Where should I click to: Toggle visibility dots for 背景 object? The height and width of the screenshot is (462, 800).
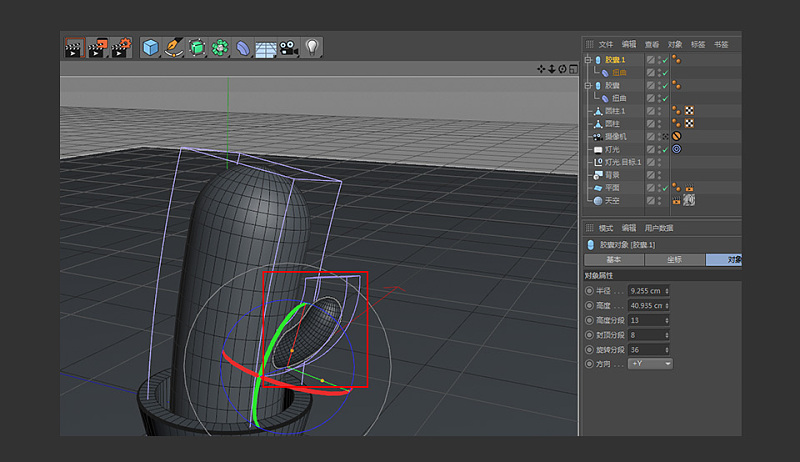(658, 175)
